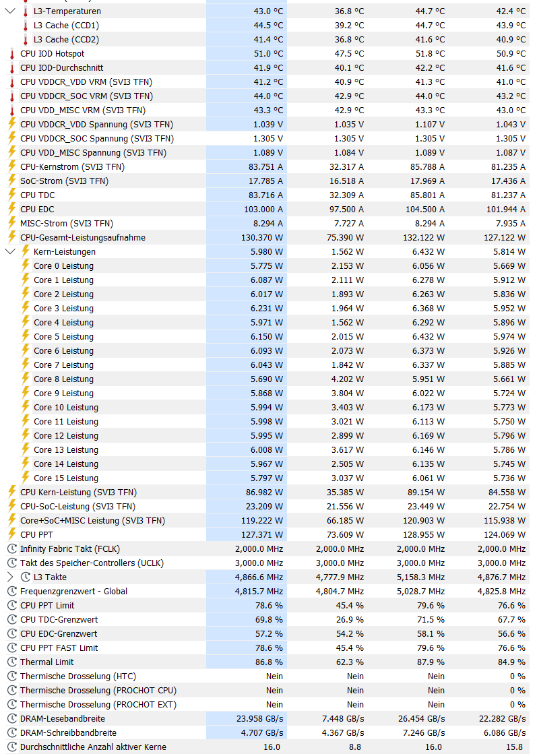Select Durchschnittliche Anzahl aktiver Kerne row
The image size is (537, 756).
[x=267, y=747]
